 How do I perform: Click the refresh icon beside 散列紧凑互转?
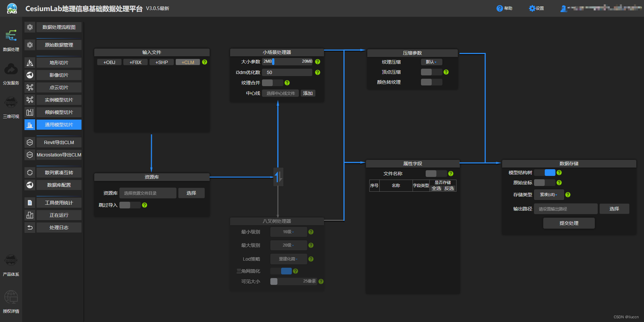pyautogui.click(x=30, y=173)
